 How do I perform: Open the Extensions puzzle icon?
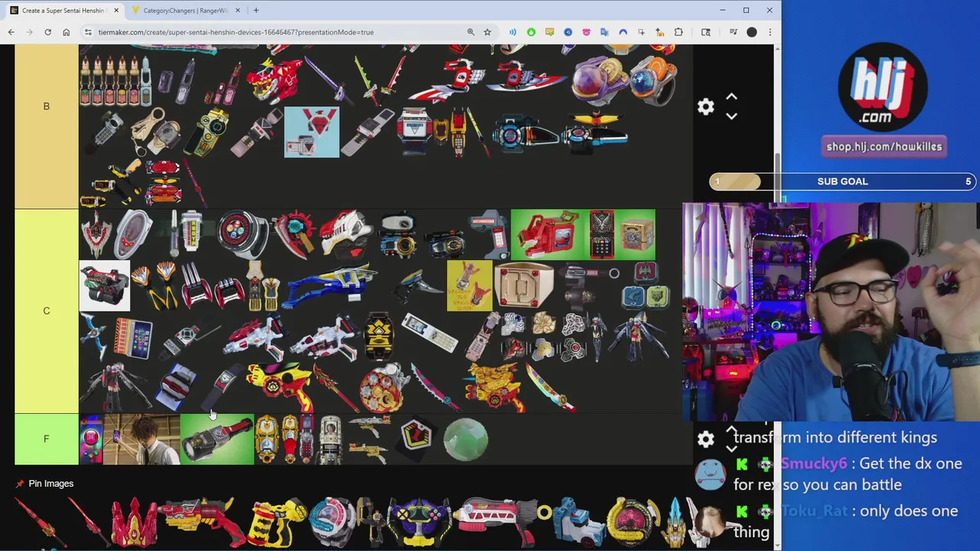[x=678, y=32]
